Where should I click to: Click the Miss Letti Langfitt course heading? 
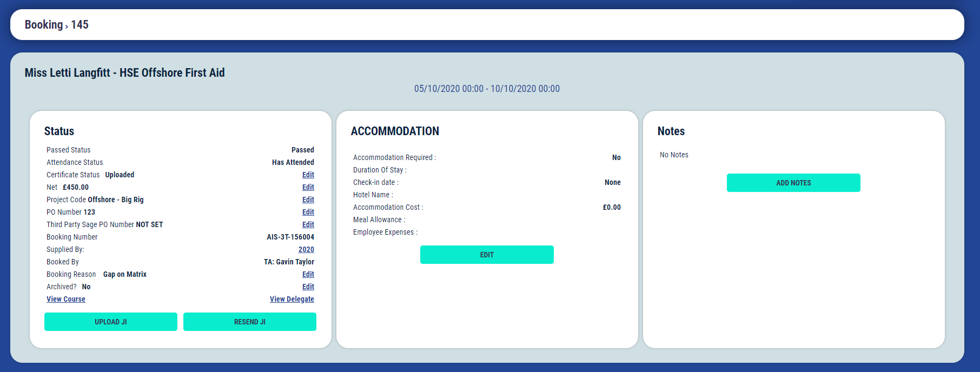[124, 72]
